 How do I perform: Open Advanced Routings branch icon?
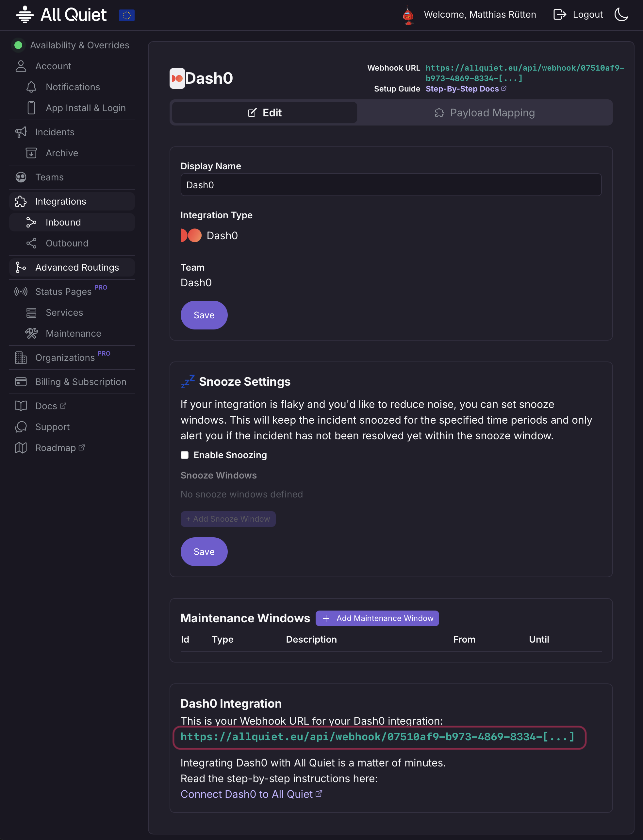pos(21,267)
